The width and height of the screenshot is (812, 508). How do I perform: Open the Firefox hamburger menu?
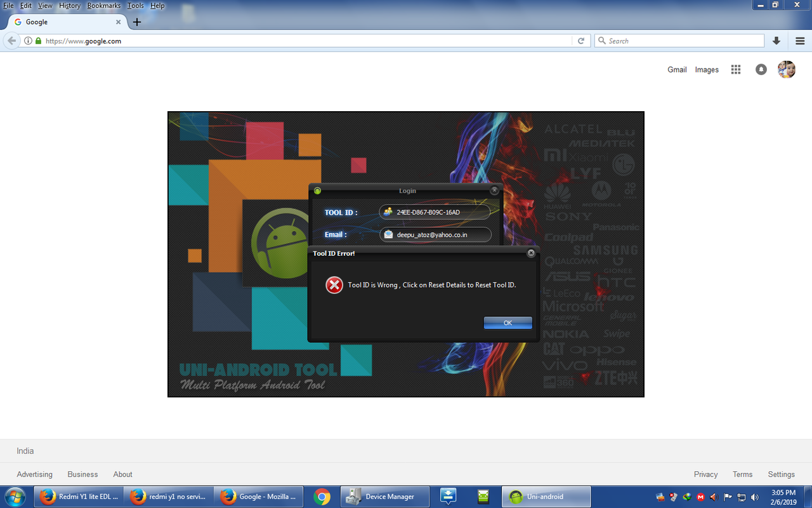(x=800, y=41)
